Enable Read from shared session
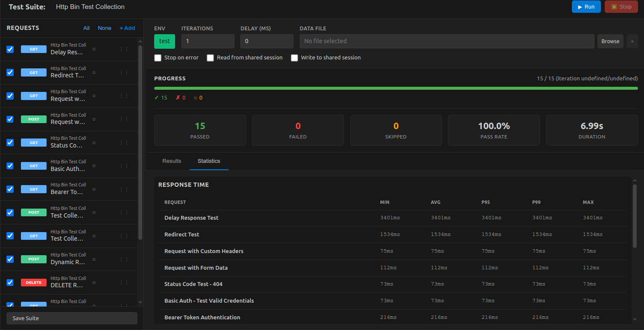Screen dimensions: 644x330 click(210, 57)
